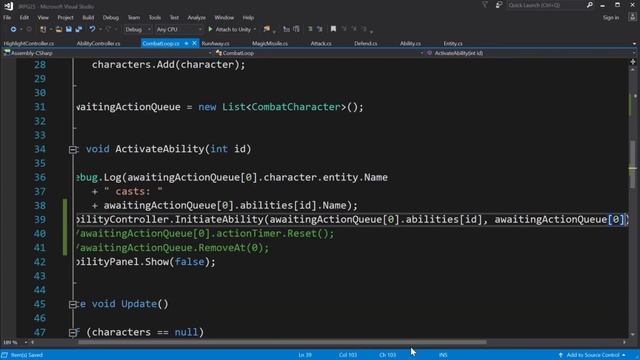Switch to the Attack.cs tab
Image resolution: width=640 pixels, height=360 pixels.
coord(321,43)
